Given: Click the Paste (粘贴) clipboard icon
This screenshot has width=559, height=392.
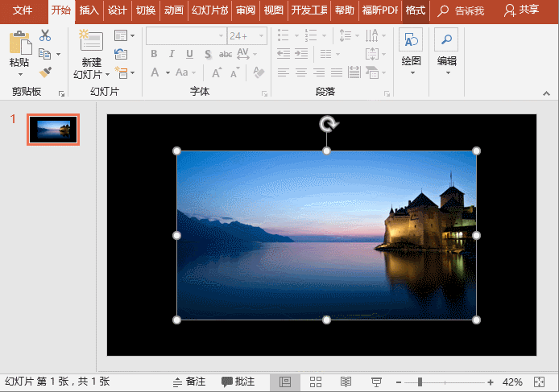Looking at the screenshot, I should [19, 44].
